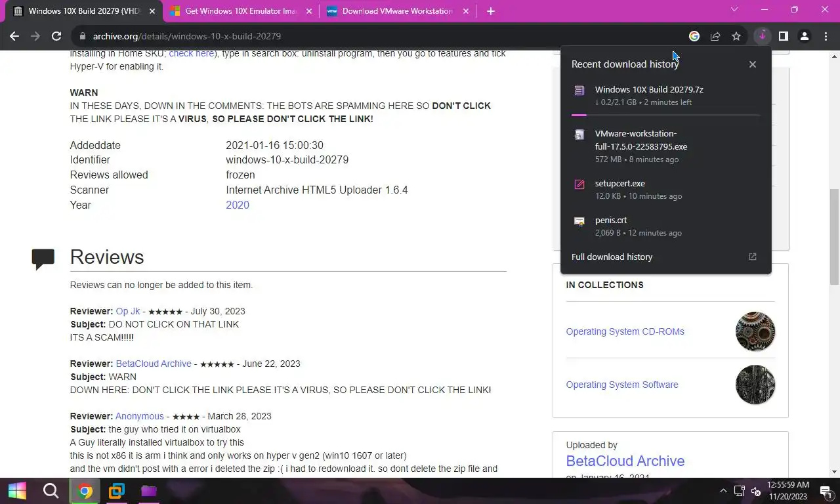Click the setupcert.exe file icon
Image resolution: width=840 pixels, height=504 pixels.
pos(579,184)
